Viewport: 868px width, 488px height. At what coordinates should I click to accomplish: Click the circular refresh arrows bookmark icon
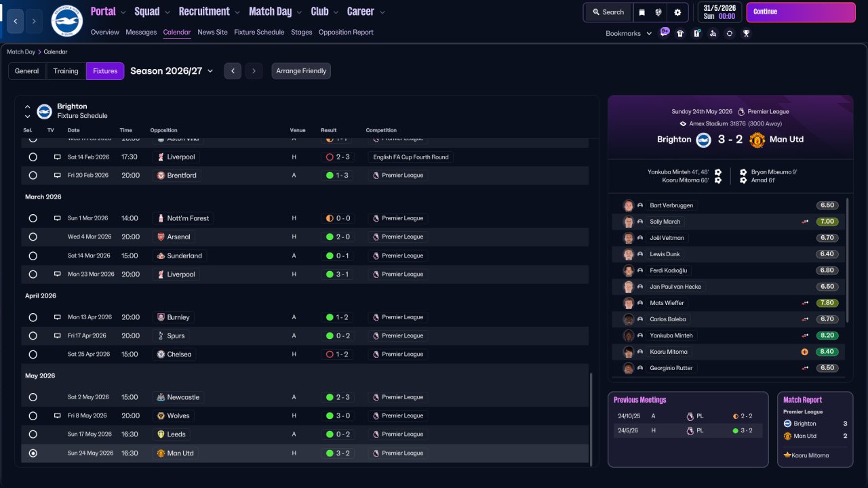pyautogui.click(x=730, y=33)
